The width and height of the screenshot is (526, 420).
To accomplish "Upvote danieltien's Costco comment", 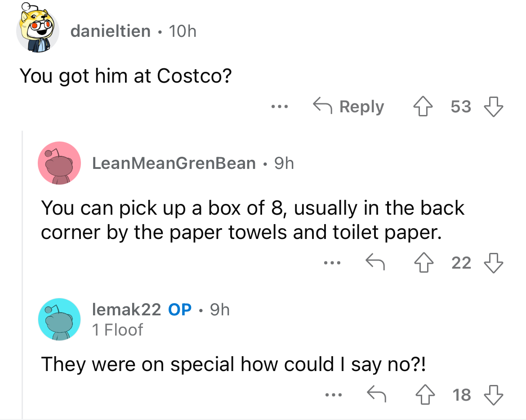I will tap(423, 106).
